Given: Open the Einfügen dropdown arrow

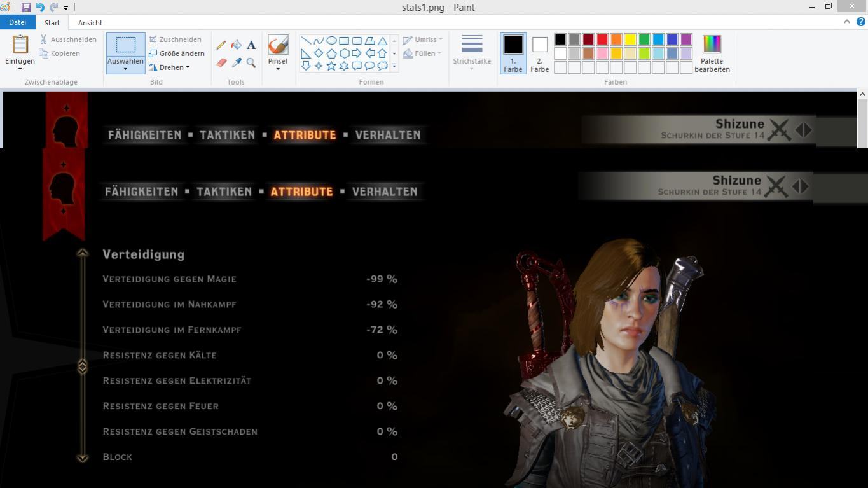Looking at the screenshot, I should [20, 69].
